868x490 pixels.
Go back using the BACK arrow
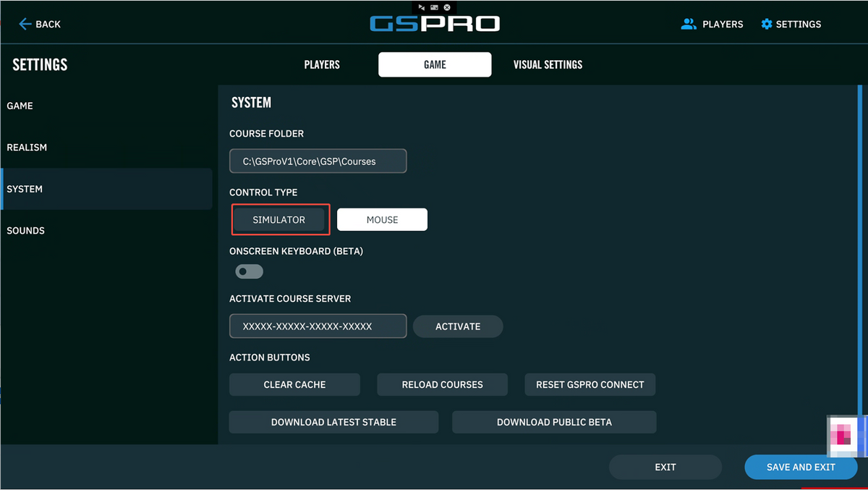(x=39, y=24)
